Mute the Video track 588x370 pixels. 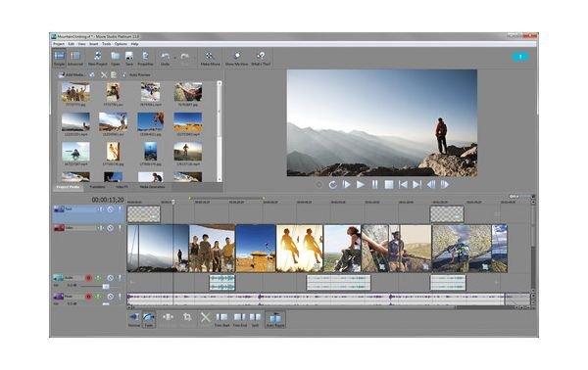(110, 228)
